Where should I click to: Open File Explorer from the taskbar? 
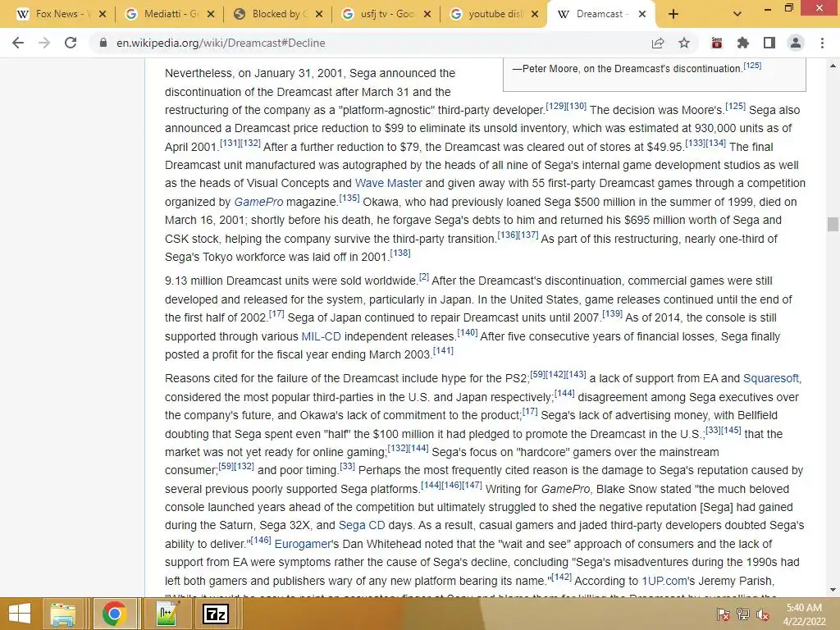point(63,614)
